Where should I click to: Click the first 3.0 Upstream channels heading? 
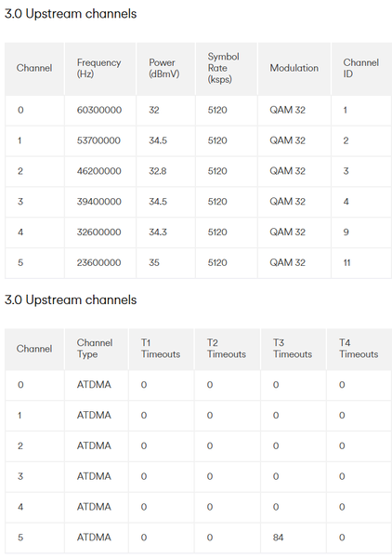71,14
